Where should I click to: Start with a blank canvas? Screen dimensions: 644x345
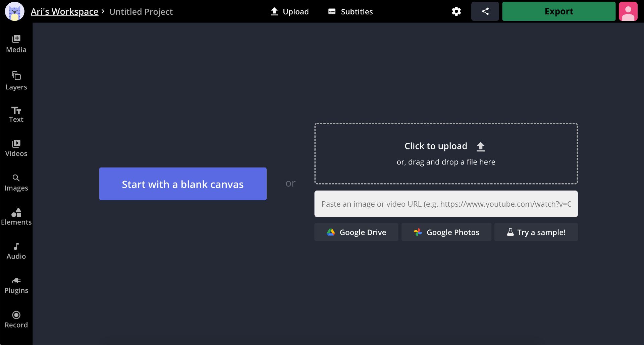[183, 184]
